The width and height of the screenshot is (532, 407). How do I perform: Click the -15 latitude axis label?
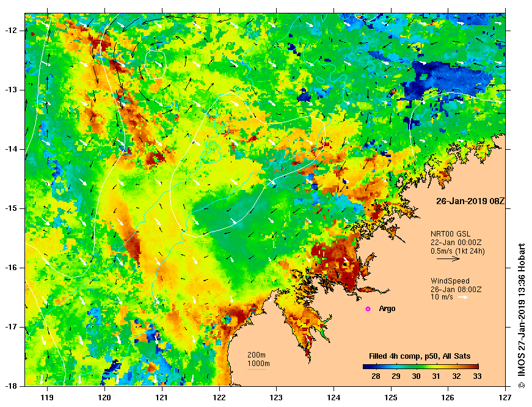pyautogui.click(x=10, y=208)
